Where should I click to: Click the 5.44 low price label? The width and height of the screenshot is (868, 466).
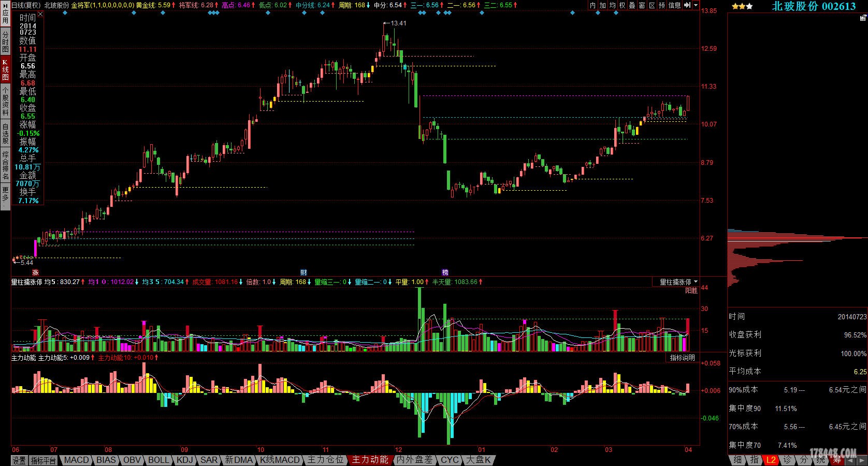(x=27, y=263)
